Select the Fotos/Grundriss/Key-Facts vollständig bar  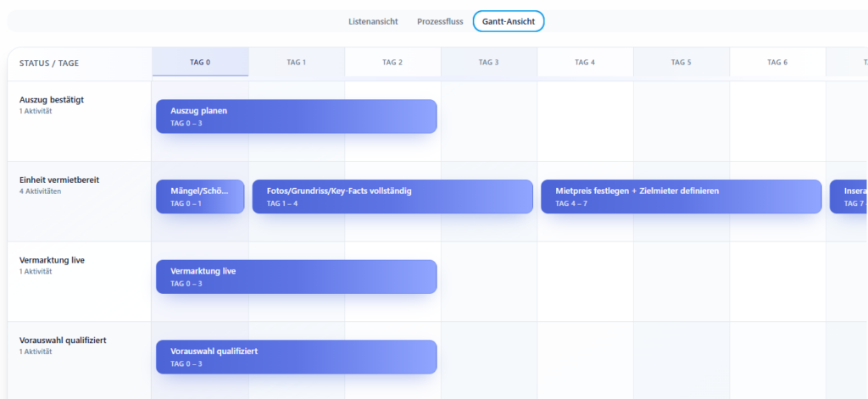(x=392, y=197)
